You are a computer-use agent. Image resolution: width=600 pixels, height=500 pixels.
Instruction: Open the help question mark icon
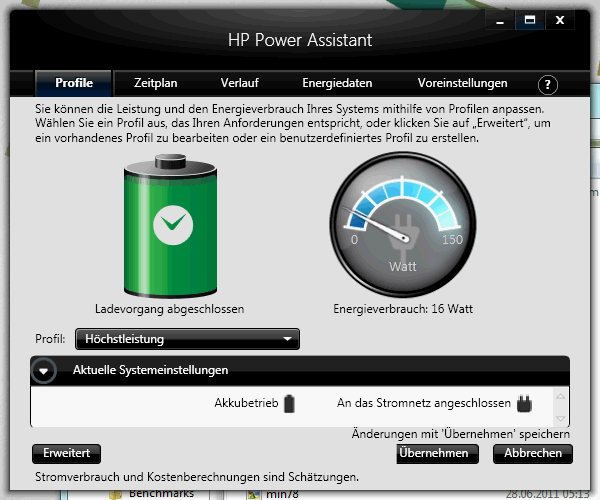548,85
